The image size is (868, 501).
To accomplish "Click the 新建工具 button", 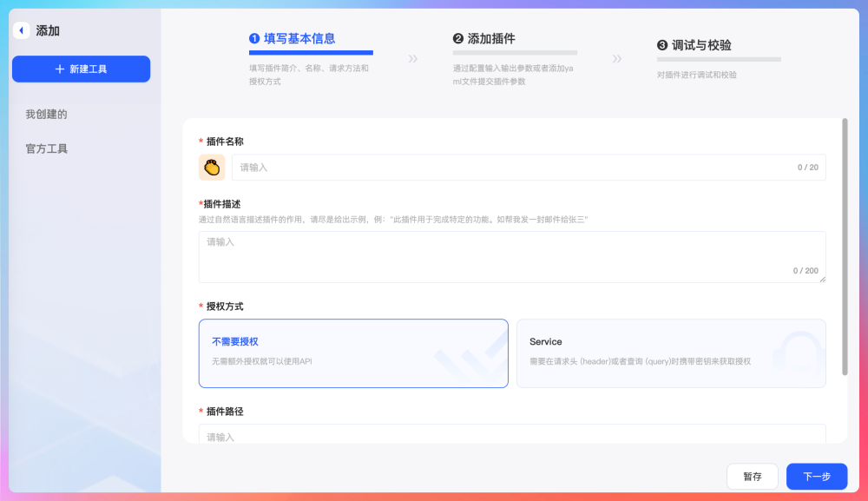I will [81, 69].
